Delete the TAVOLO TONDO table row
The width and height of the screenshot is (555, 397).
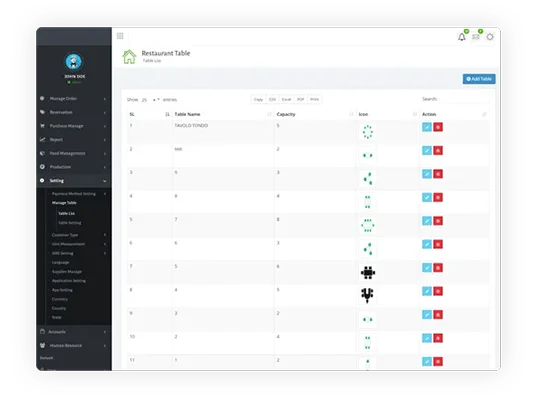438,127
